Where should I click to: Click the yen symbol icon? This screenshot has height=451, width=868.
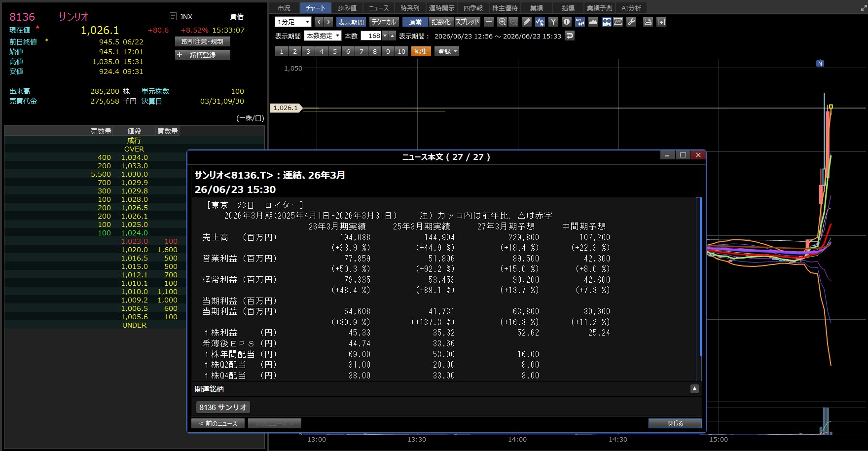pos(553,22)
